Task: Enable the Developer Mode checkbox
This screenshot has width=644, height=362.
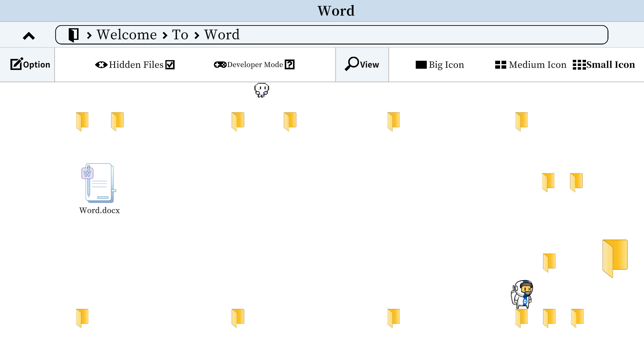Action: [290, 65]
